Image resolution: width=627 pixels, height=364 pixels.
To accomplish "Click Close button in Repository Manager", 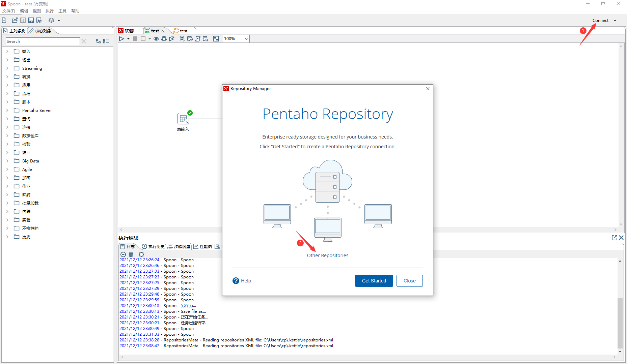I will point(410,281).
